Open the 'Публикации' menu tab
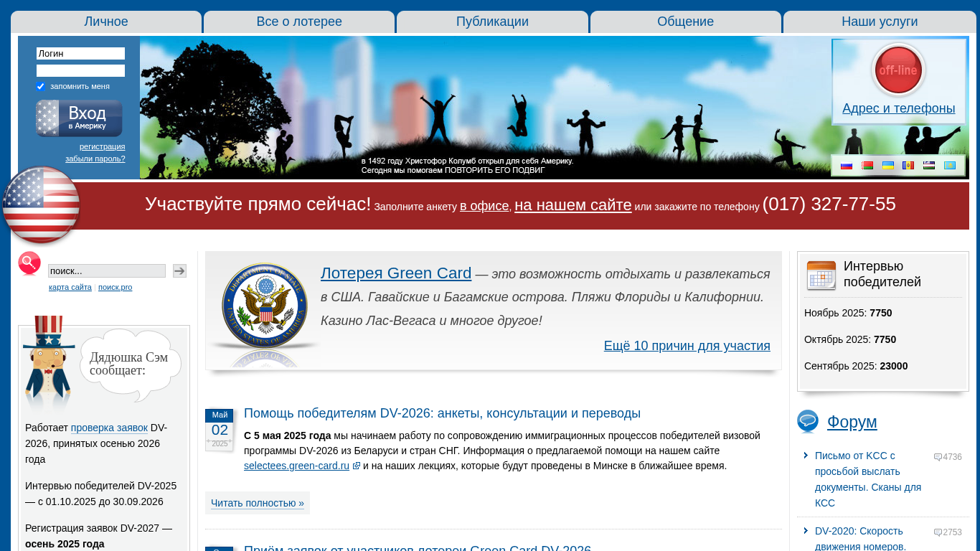980x551 pixels. 492,22
